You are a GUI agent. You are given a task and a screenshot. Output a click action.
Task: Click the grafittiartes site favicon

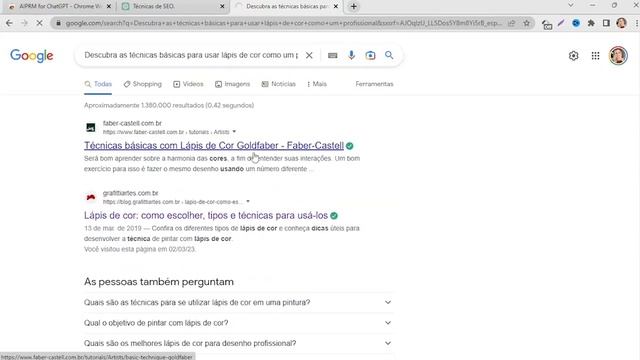91,197
